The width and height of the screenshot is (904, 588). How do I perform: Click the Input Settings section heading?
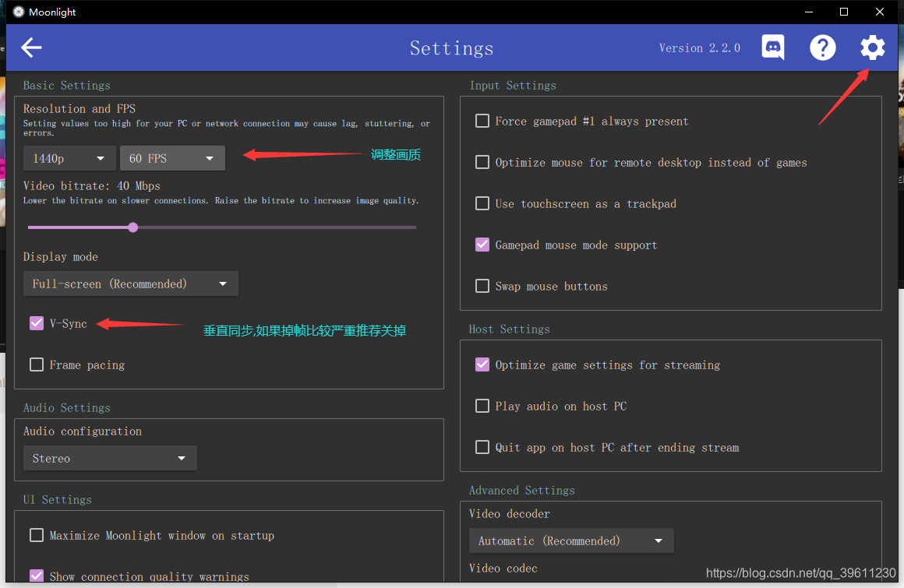[513, 85]
